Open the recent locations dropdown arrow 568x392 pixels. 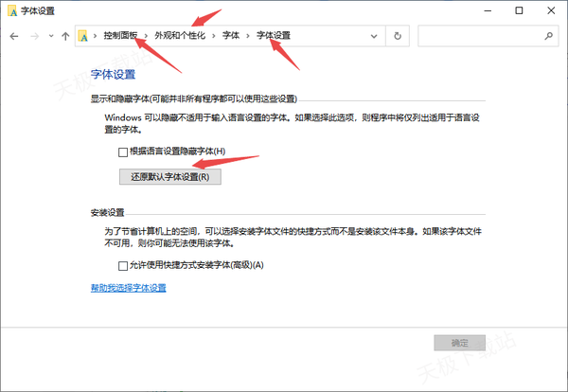click(51, 36)
